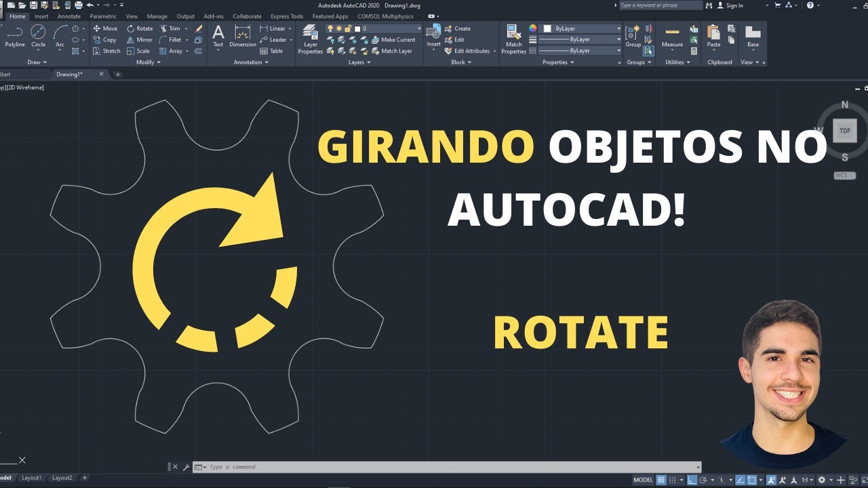The width and height of the screenshot is (868, 488).
Task: Open annotation scale 1:1 dropdown
Action: tap(807, 480)
